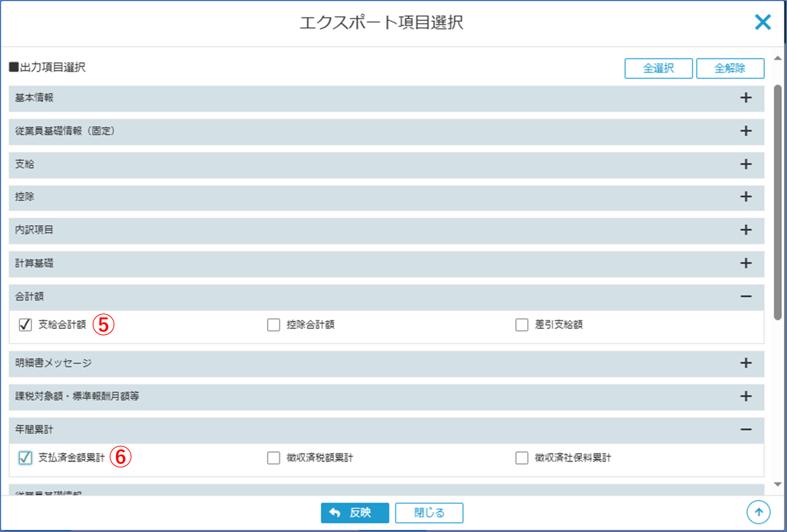Collapse 年間累計 section using minus icon
787x532 pixels.
[x=746, y=429]
